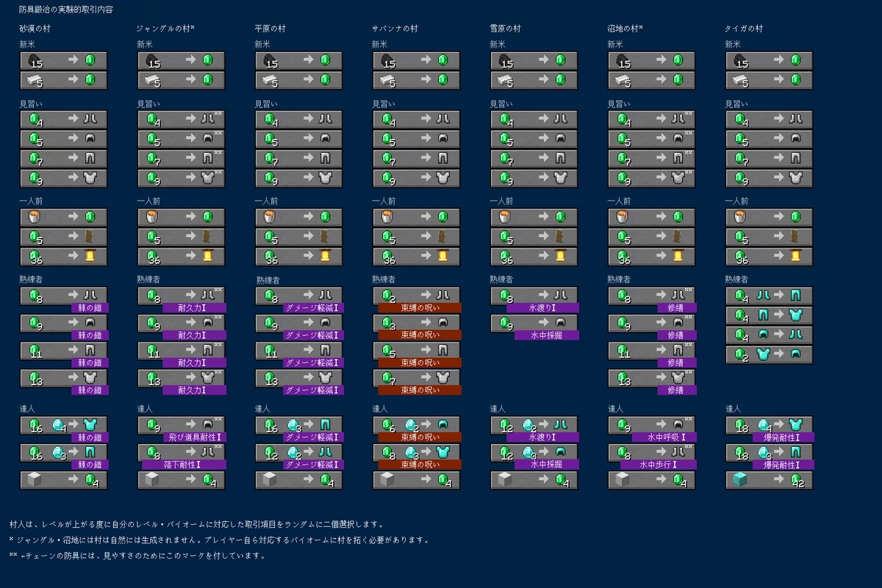Viewport: 882px width, 588px height.
Task: Toggle the 棘の鎧 enchantment label in 砂漠の村
Action: click(x=88, y=308)
